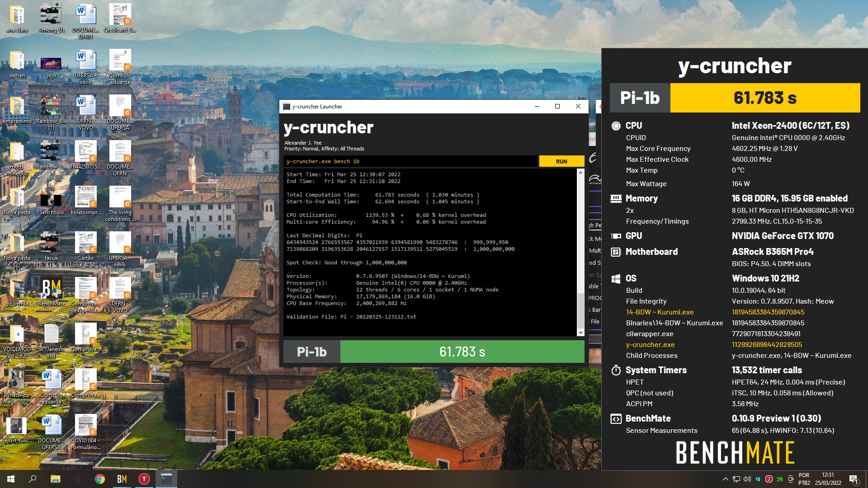Open the volume speaker tray icon
Image resolution: width=868 pixels, height=488 pixels.
[x=747, y=479]
